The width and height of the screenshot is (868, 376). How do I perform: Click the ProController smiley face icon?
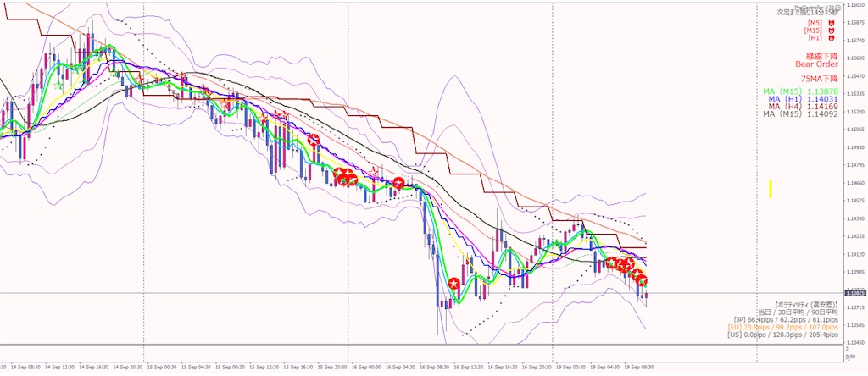tap(838, 7)
